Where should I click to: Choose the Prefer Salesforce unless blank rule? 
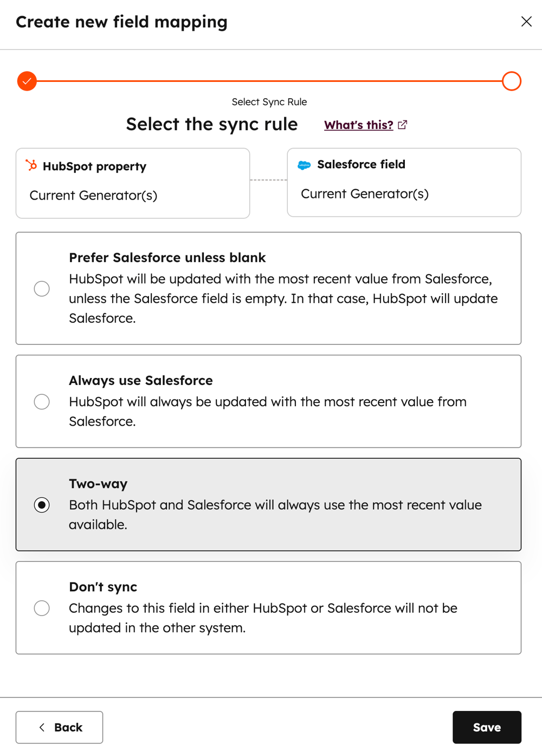point(42,289)
